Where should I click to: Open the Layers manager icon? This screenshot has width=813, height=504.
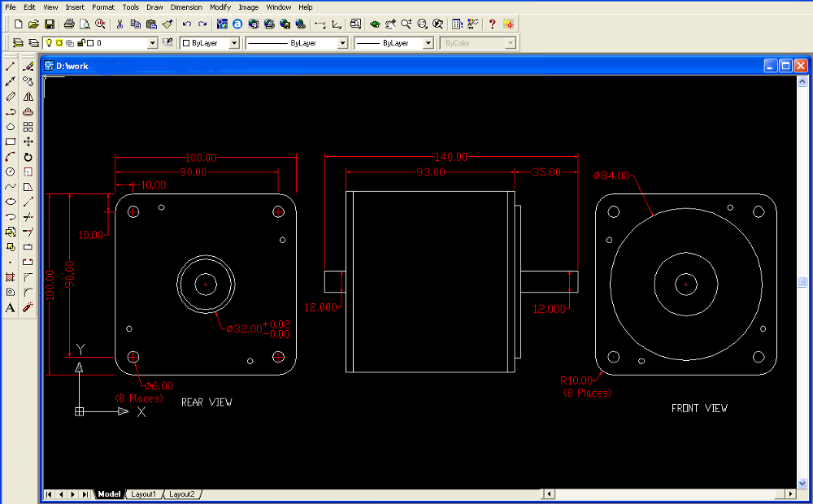click(x=18, y=43)
